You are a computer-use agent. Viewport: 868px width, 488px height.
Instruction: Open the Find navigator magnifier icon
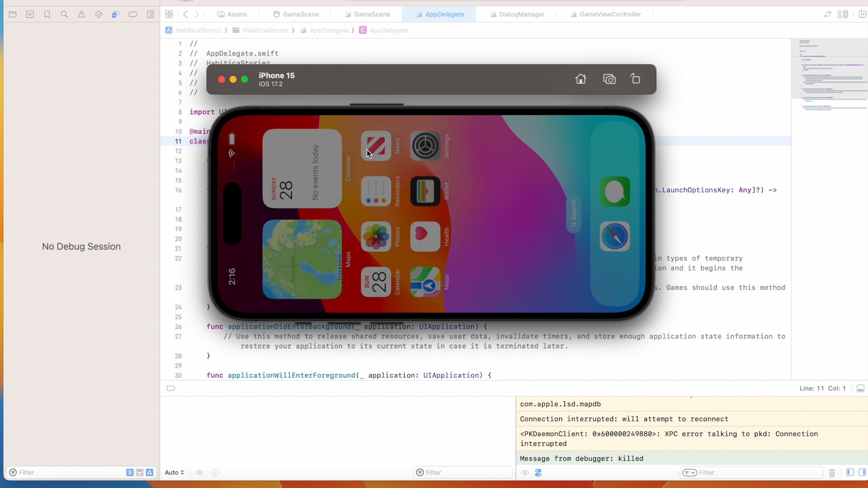(x=64, y=14)
